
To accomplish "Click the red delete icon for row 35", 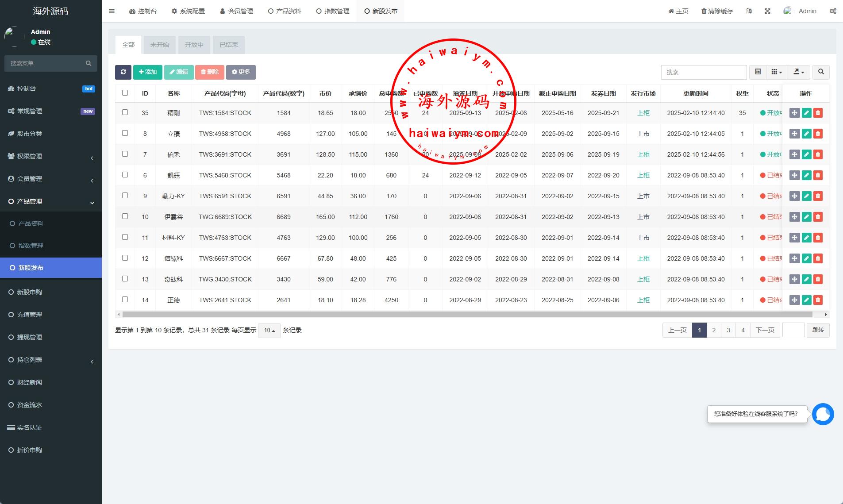I will pyautogui.click(x=818, y=113).
